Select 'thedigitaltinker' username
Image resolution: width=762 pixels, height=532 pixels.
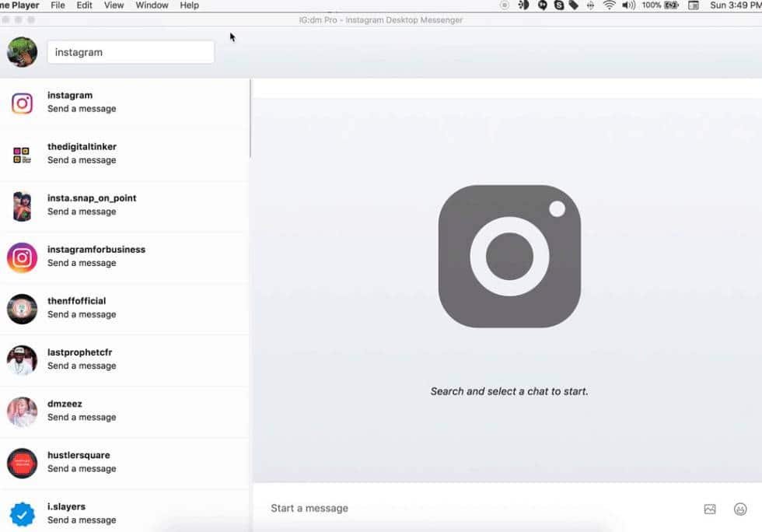(82, 146)
